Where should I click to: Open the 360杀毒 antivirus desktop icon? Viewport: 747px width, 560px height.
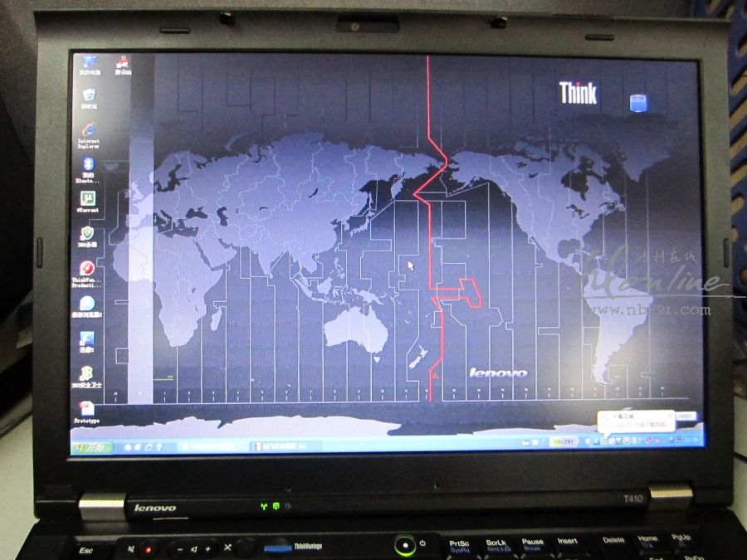(88, 236)
